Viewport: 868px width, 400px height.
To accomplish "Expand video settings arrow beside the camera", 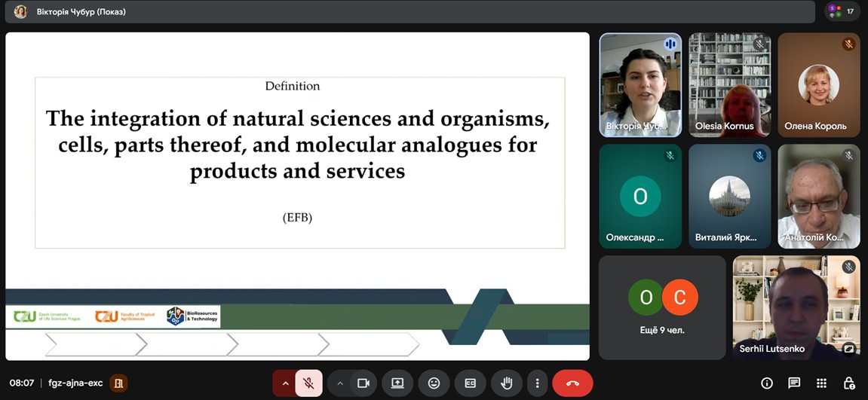I will pos(340,383).
